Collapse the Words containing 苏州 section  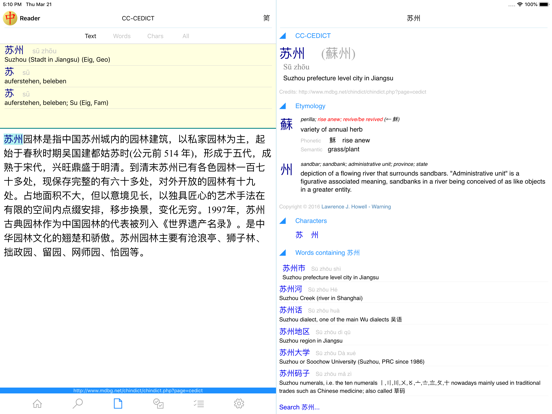pos(283,252)
